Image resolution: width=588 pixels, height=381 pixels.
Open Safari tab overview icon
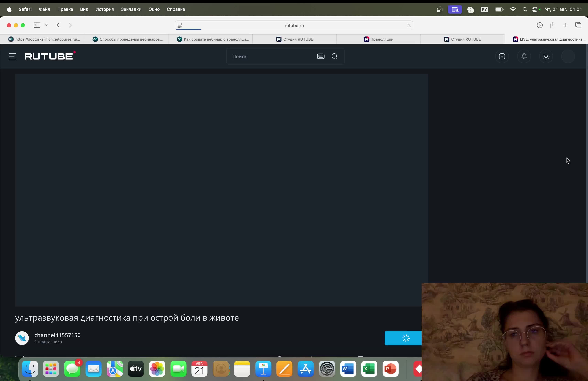click(578, 25)
